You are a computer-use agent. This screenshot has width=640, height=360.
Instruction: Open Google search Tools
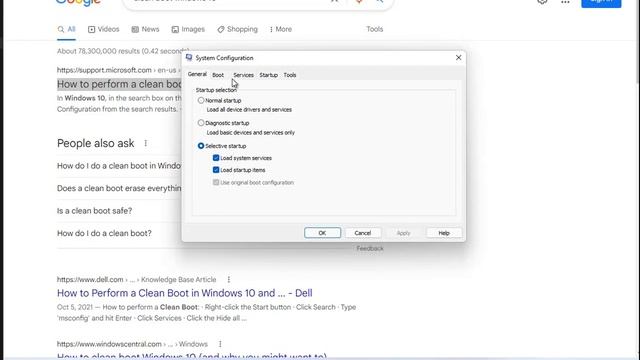(x=374, y=29)
